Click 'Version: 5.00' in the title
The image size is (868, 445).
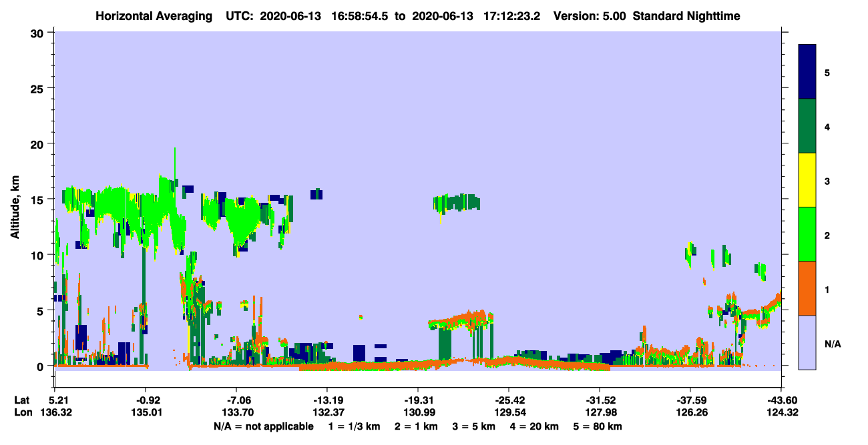click(x=590, y=16)
